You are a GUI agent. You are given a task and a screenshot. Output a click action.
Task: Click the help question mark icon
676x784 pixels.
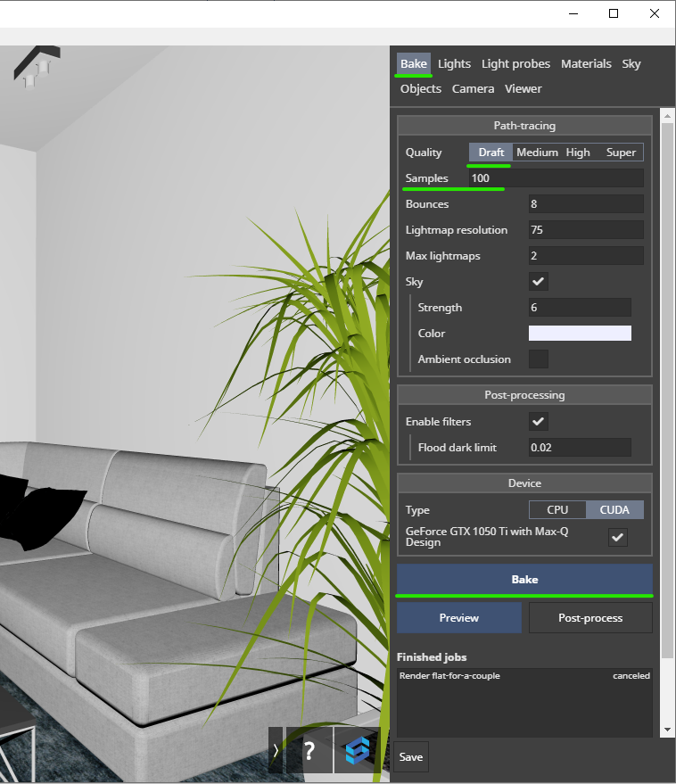(x=309, y=750)
